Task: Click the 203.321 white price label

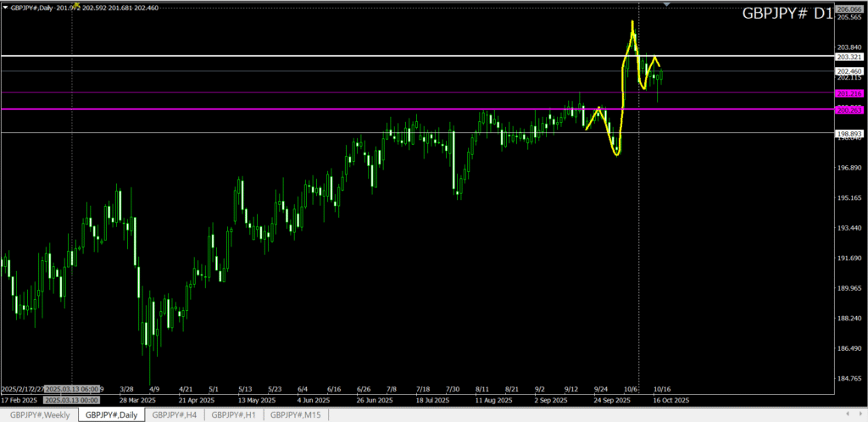Action: click(x=849, y=57)
